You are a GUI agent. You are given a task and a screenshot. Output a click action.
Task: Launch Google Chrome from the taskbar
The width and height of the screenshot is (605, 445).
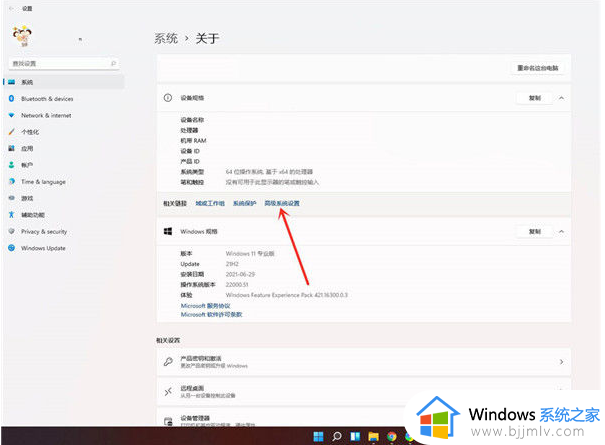(x=392, y=437)
